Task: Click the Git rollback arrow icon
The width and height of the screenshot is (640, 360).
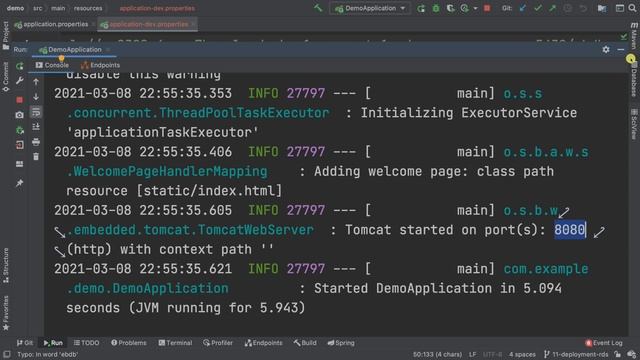Action: [x=583, y=8]
